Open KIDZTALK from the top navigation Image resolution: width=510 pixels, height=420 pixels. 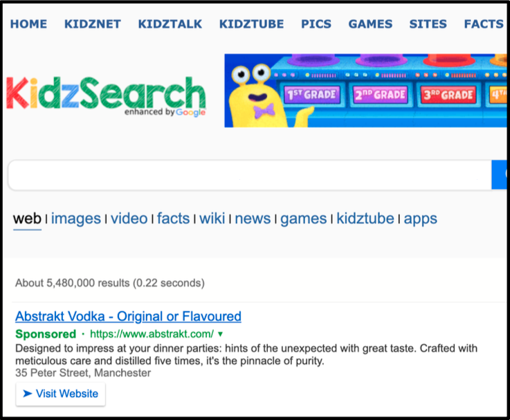coord(170,24)
